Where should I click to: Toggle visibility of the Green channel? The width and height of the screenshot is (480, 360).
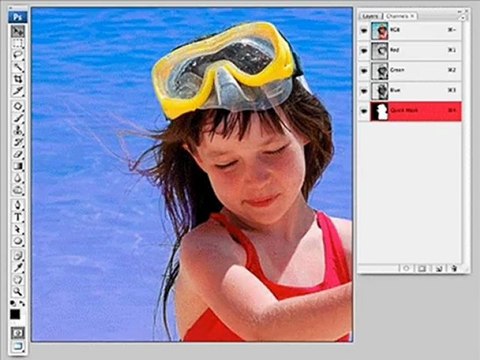coord(364,71)
